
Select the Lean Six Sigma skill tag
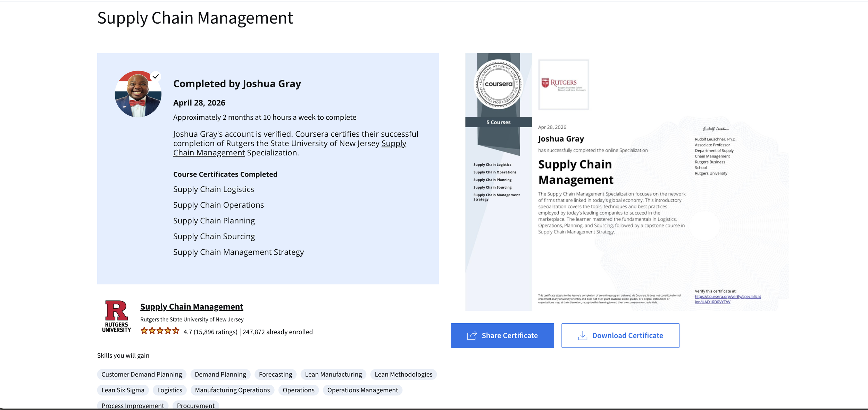coord(123,390)
